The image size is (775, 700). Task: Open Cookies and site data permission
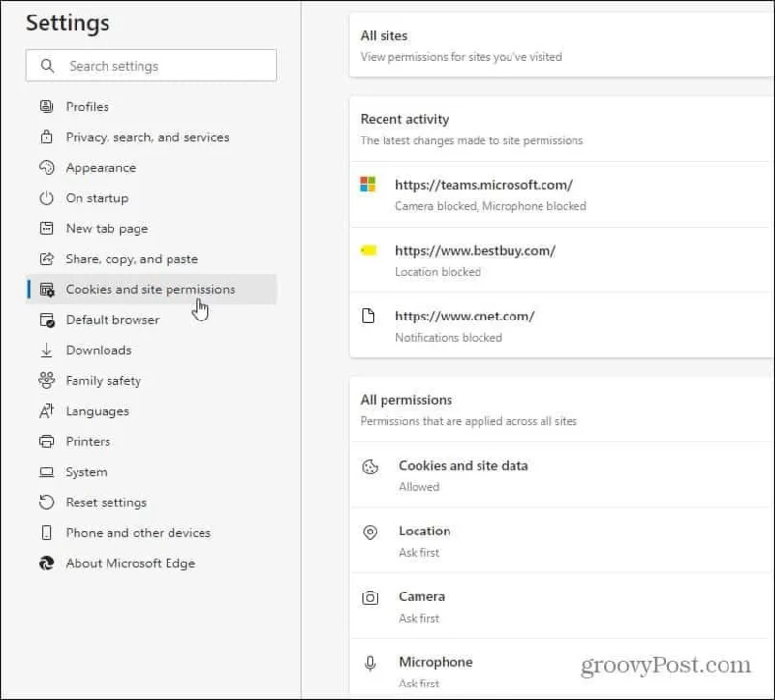[x=562, y=475]
